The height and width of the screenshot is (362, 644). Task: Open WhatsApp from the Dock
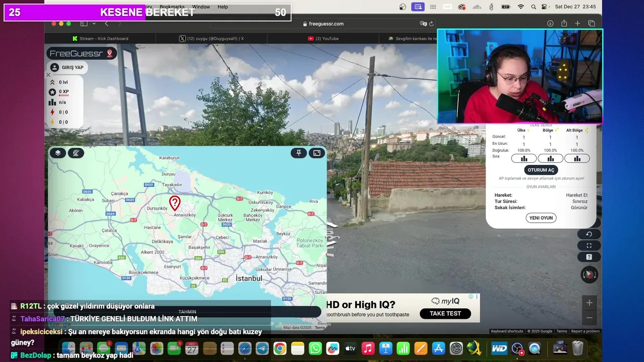coord(315,348)
